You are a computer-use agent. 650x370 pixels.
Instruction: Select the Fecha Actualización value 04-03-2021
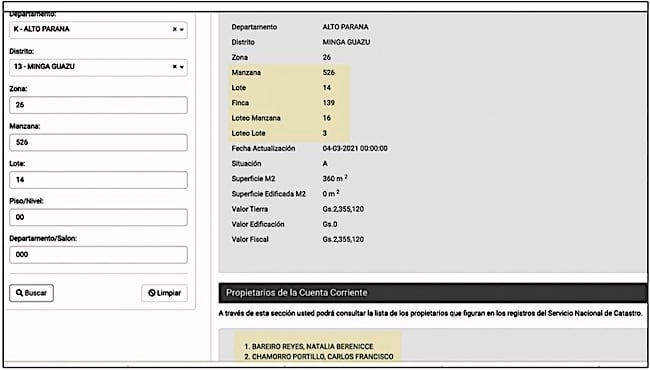coord(355,148)
